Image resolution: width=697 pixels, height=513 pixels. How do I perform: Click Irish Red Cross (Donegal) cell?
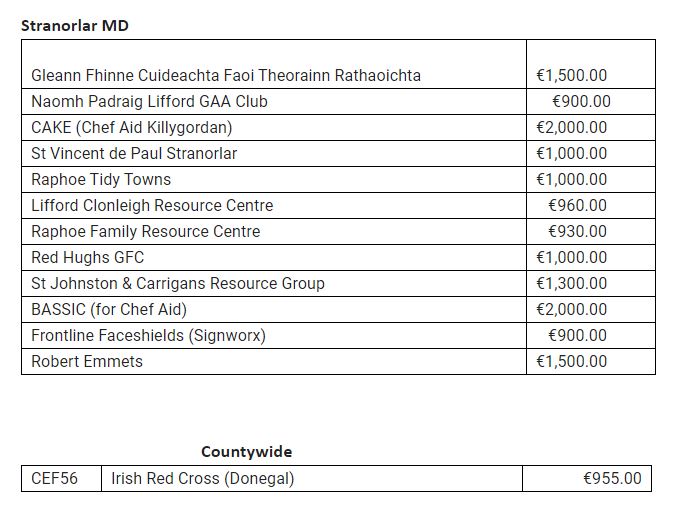[203, 478]
